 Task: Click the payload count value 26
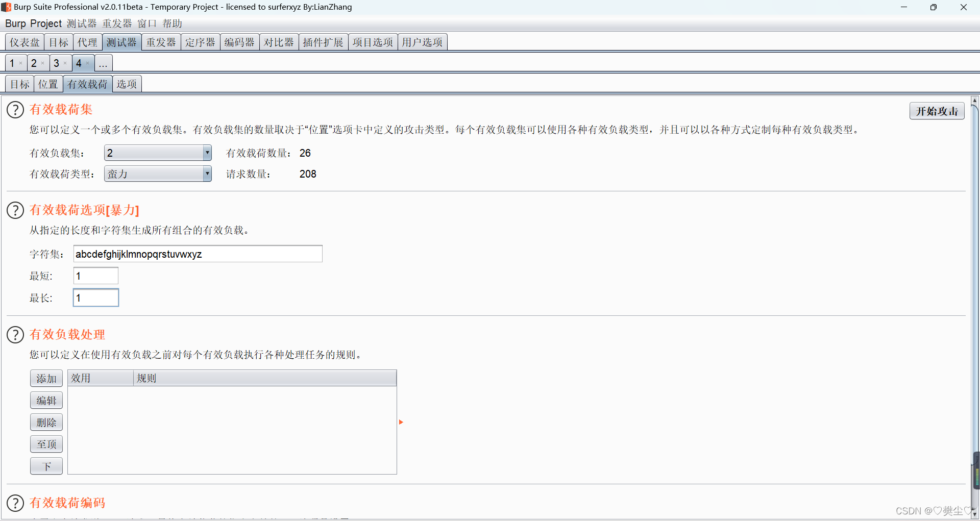[x=305, y=153]
